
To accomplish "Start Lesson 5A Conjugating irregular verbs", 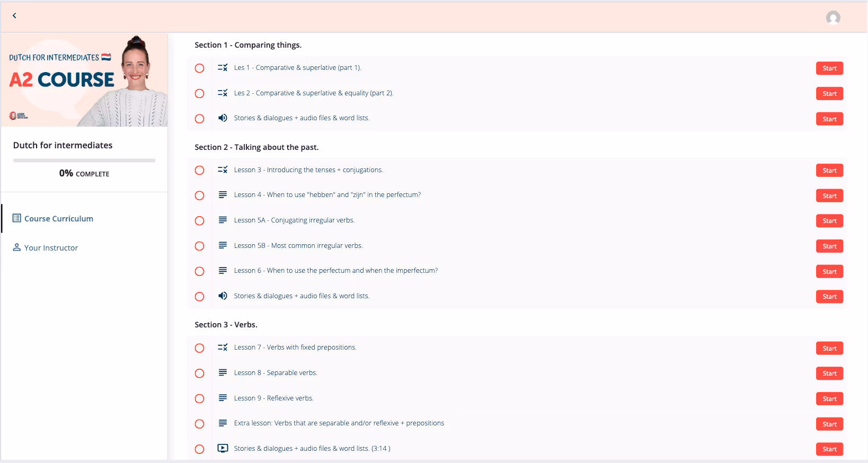I will pyautogui.click(x=829, y=221).
